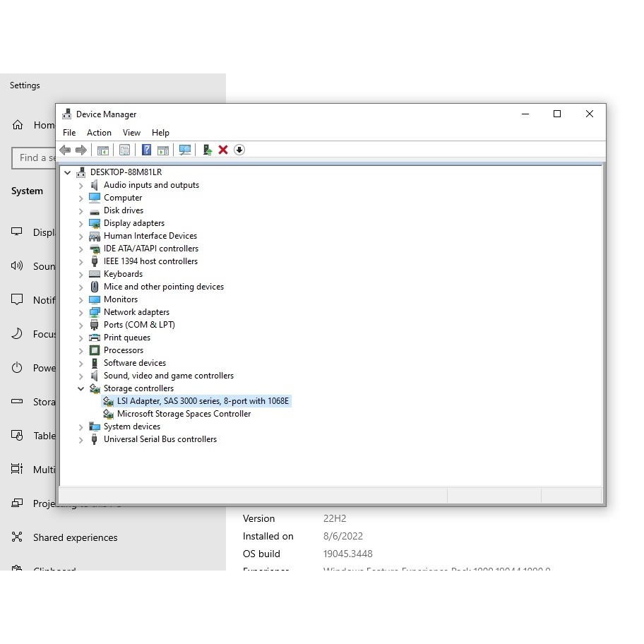Click the blue Help toolbar icon
The image size is (644, 644).
(x=146, y=150)
